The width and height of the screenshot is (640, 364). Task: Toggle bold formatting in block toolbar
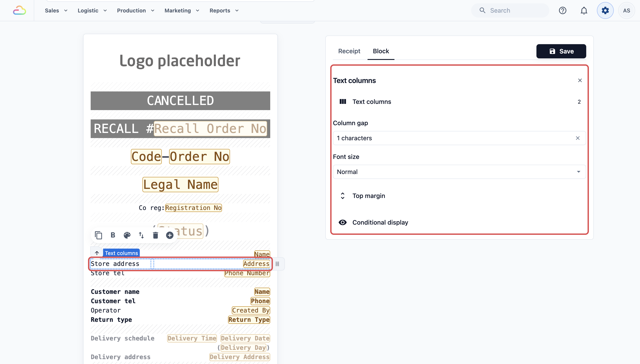pos(113,235)
